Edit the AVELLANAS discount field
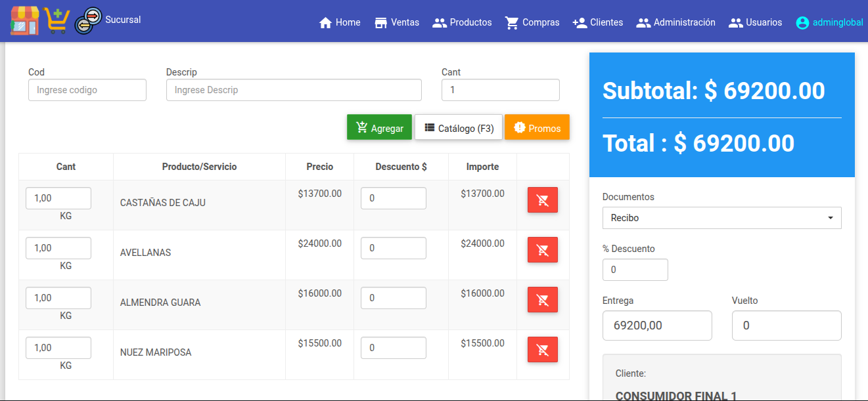This screenshot has height=401, width=868. click(393, 248)
